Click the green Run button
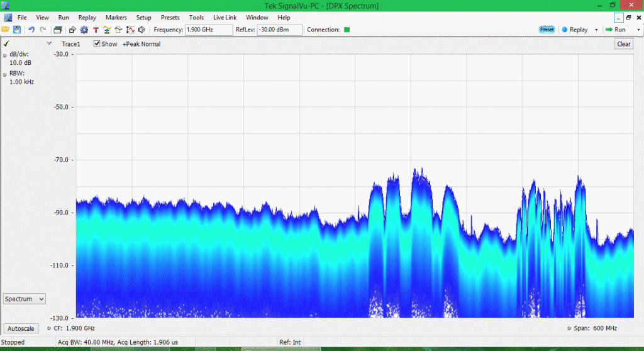Screen dimensions: 644x351 tap(616, 30)
